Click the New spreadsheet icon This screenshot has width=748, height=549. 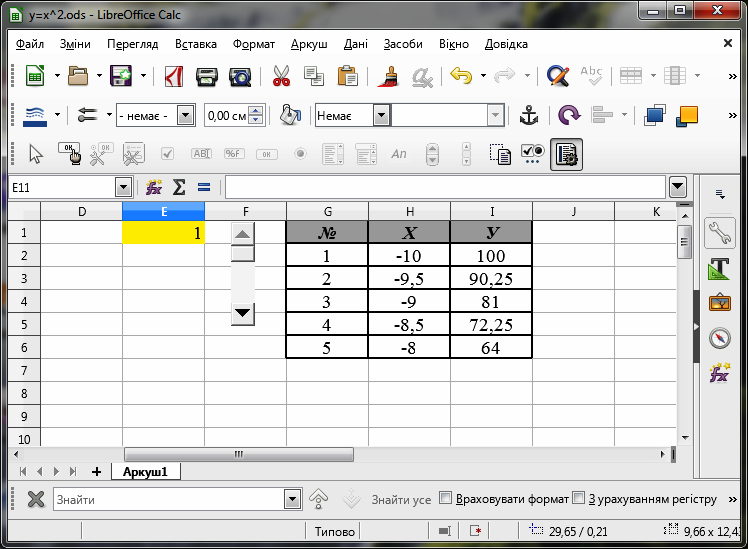tap(35, 76)
